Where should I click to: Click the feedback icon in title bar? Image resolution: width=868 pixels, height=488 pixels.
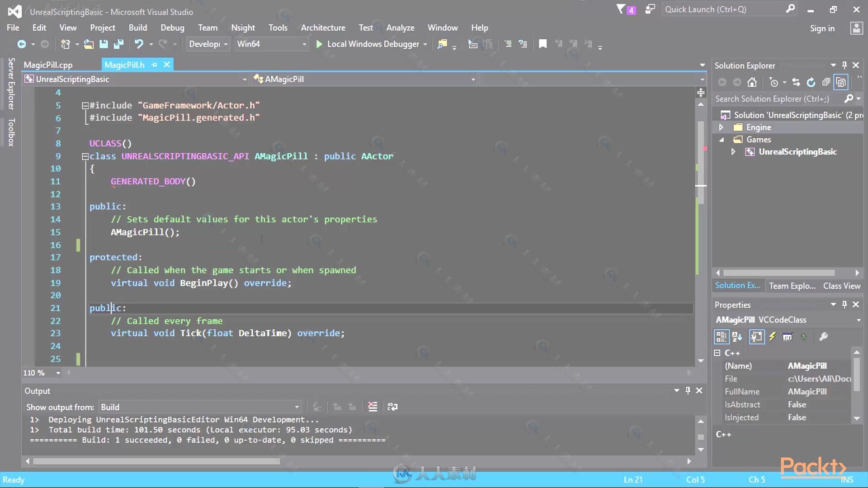[650, 9]
